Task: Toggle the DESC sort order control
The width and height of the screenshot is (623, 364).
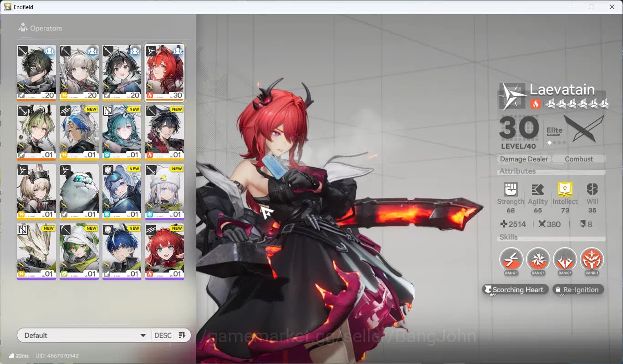Action: tap(163, 335)
